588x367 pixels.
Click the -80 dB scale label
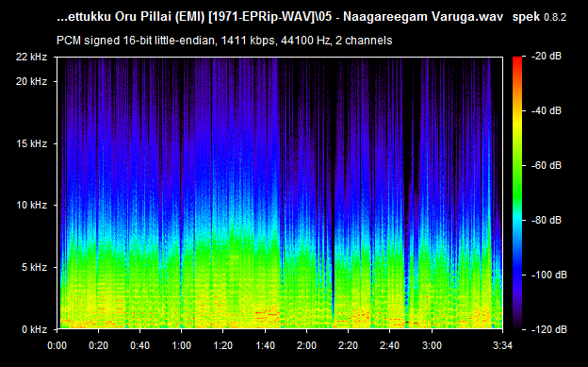tap(547, 220)
